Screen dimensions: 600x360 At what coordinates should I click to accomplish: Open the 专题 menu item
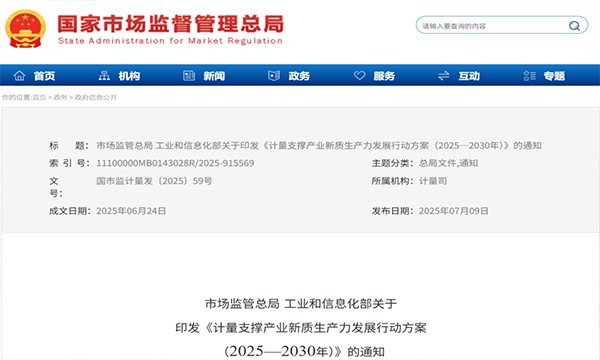(x=554, y=76)
